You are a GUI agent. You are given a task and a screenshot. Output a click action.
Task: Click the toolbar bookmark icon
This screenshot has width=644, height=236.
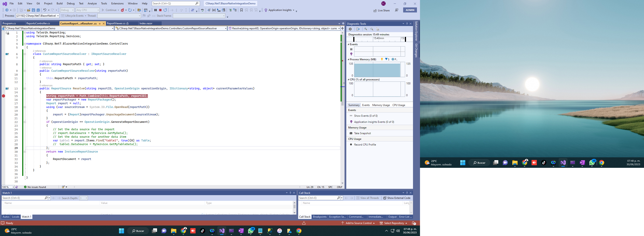pyautogui.click(x=241, y=10)
